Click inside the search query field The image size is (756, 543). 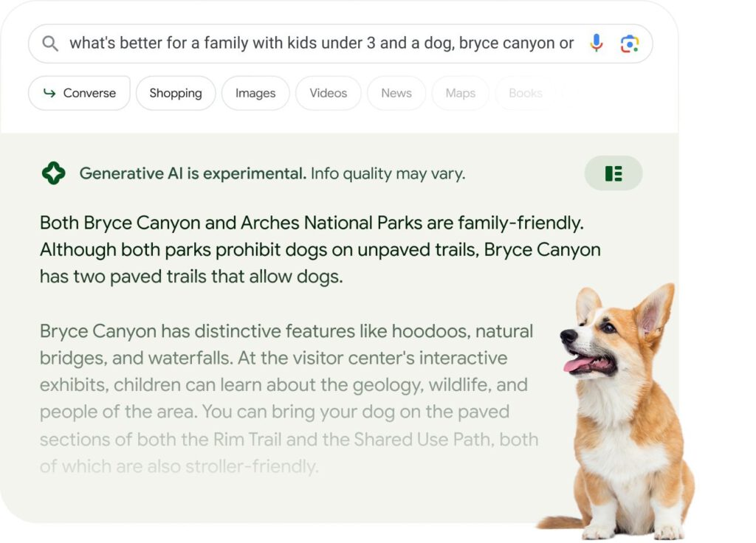coord(317,43)
